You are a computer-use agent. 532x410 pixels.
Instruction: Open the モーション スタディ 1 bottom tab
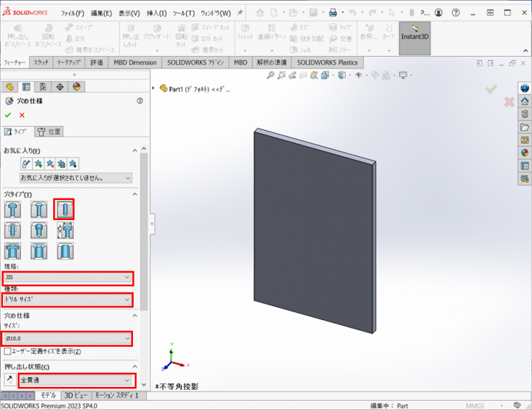tap(116, 396)
